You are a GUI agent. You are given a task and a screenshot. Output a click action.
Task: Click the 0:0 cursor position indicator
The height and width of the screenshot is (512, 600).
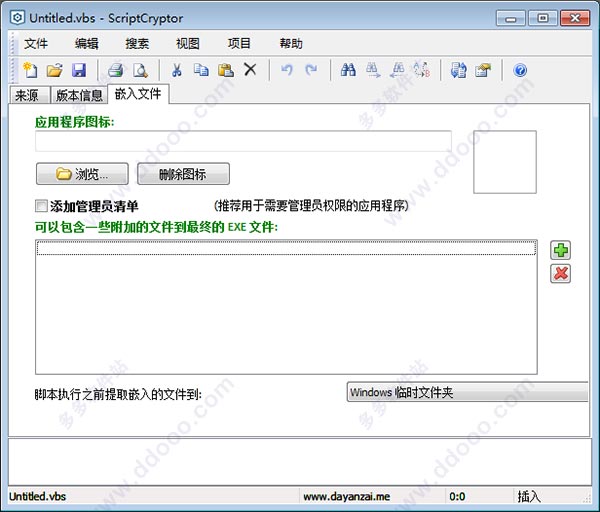pos(457,497)
